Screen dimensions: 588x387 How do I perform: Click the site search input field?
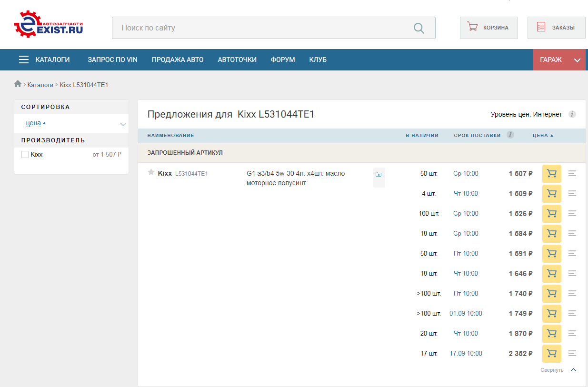274,28
